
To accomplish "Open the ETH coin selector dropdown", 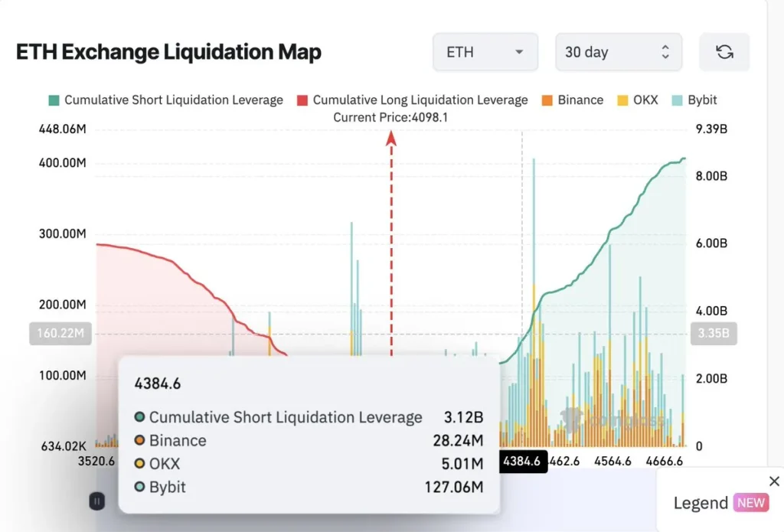I will [485, 52].
